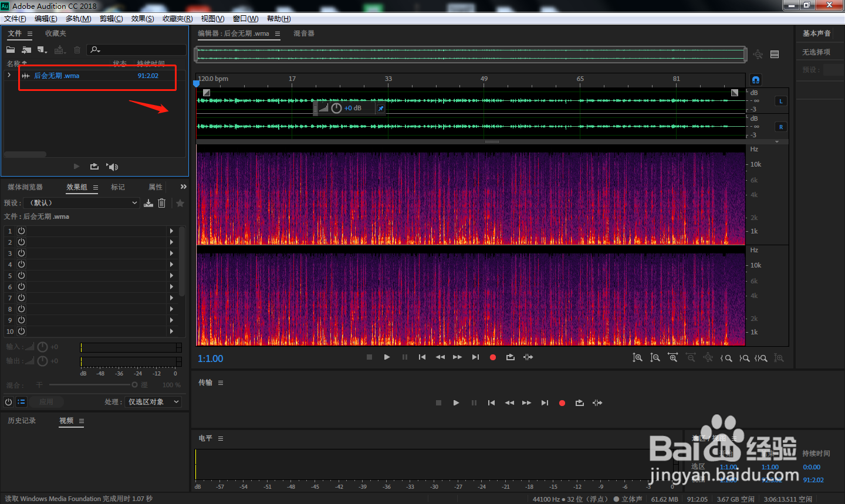Viewport: 845px width, 504px height.
Task: Toggle effects list view button beside rack power
Action: [21, 402]
